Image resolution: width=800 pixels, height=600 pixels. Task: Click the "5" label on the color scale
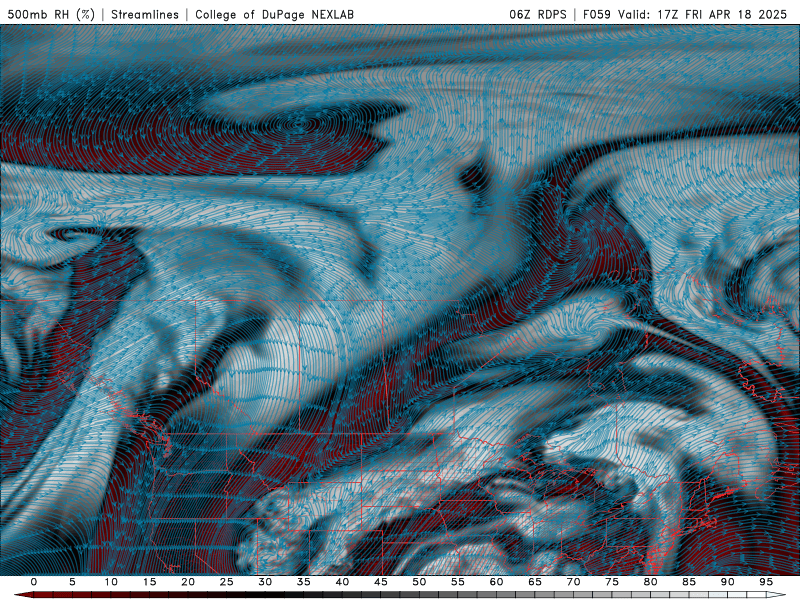tap(72, 582)
